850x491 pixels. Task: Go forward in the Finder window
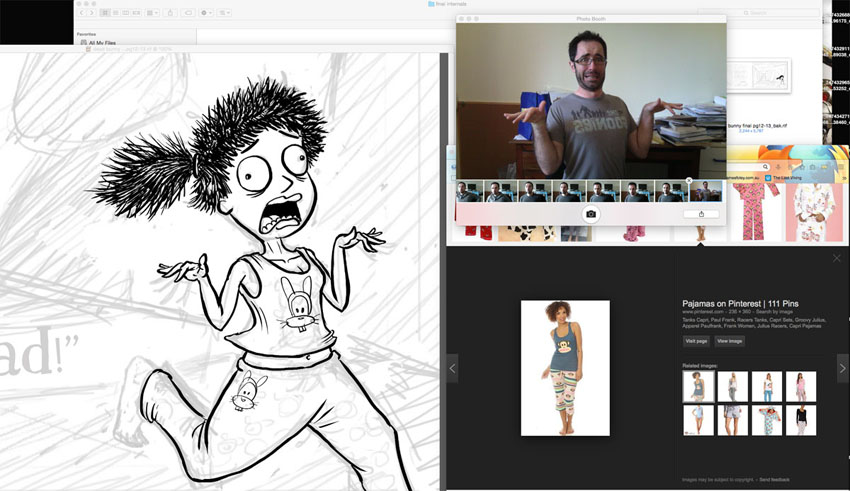(92, 13)
